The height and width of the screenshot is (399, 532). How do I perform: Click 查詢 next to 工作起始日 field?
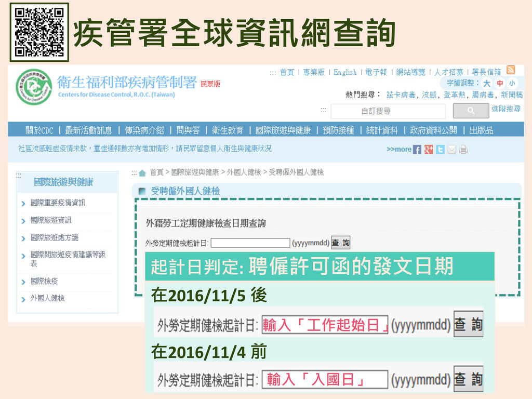[x=468, y=324]
